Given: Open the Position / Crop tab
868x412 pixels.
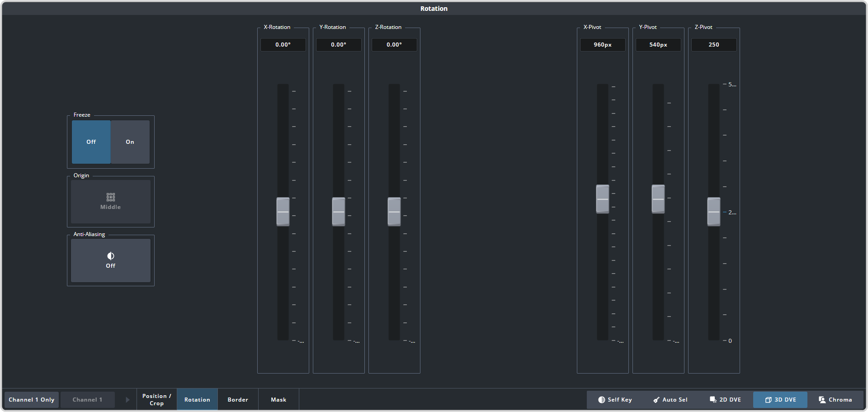Looking at the screenshot, I should tap(157, 400).
